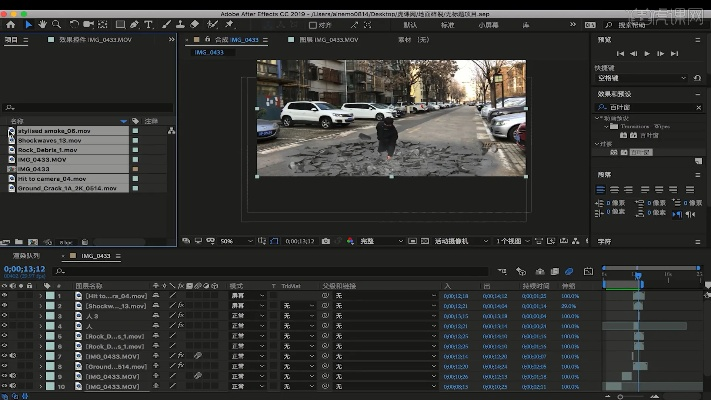Open the IMG_0433 timeline tab

(96, 256)
